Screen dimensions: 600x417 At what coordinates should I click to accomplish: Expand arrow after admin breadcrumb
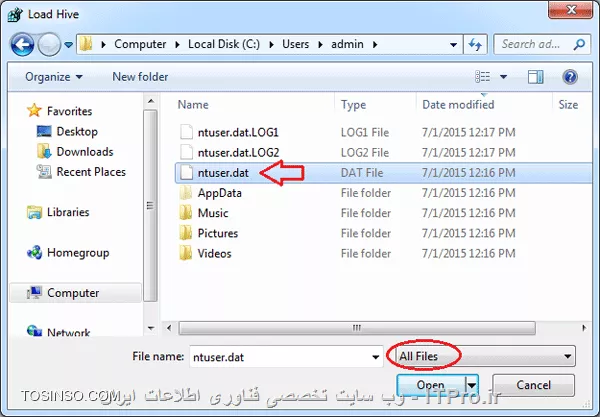[x=375, y=45]
